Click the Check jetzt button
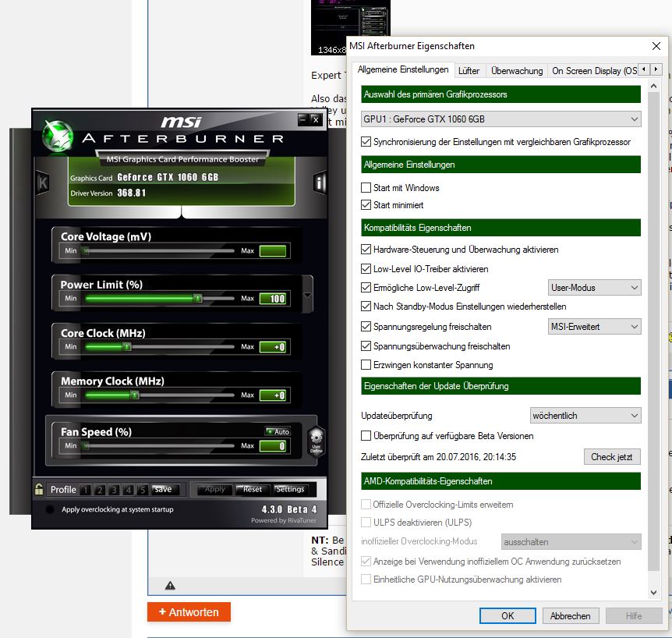 612,456
